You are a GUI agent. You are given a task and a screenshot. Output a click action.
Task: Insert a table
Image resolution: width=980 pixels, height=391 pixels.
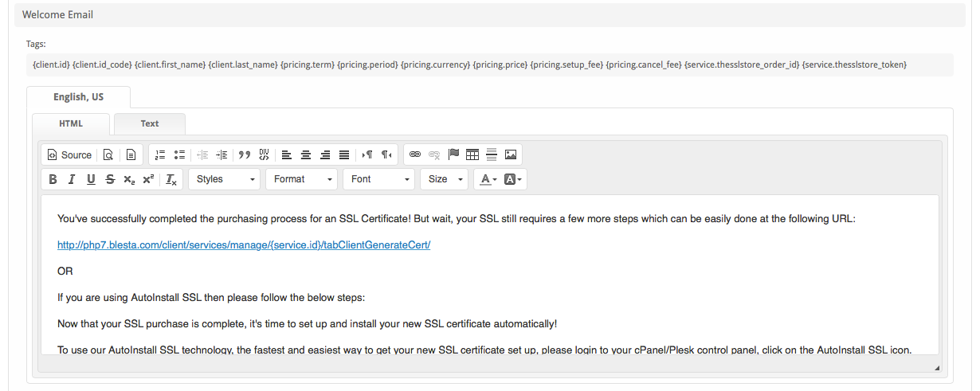point(472,154)
